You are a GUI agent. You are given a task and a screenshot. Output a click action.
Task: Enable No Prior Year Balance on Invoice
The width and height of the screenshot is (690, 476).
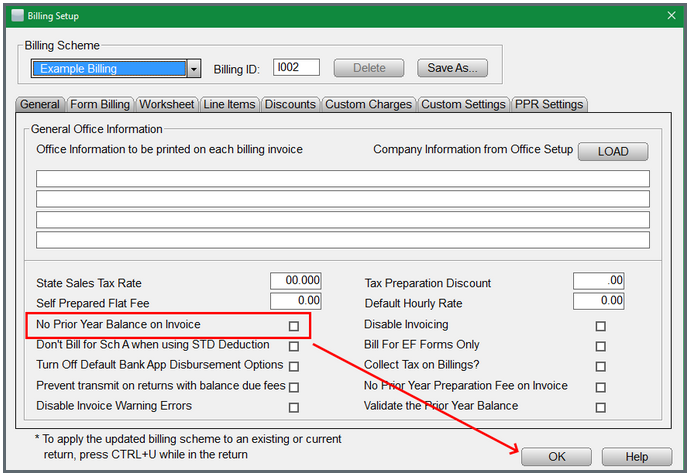[x=294, y=326]
